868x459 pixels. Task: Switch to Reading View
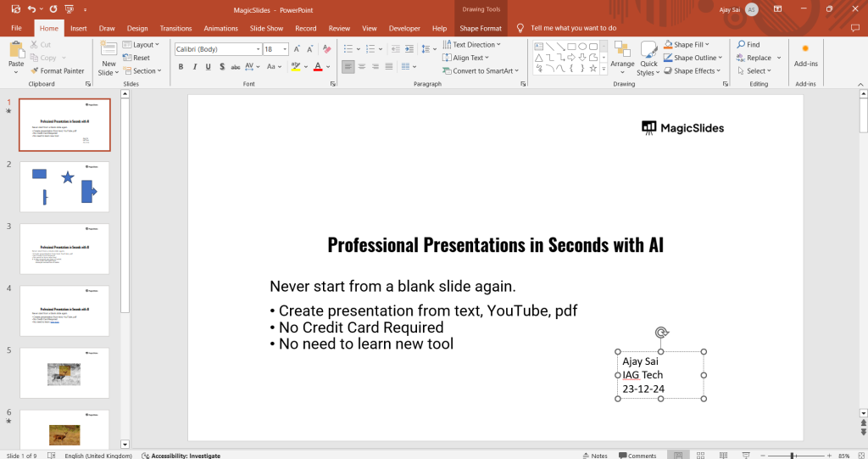[x=723, y=455]
